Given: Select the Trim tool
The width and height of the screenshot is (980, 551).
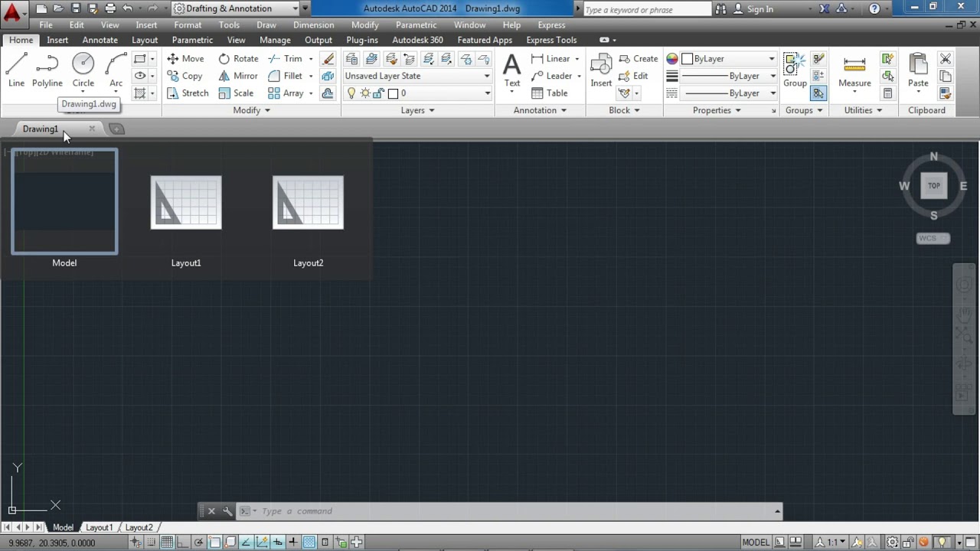Looking at the screenshot, I should coord(285,59).
